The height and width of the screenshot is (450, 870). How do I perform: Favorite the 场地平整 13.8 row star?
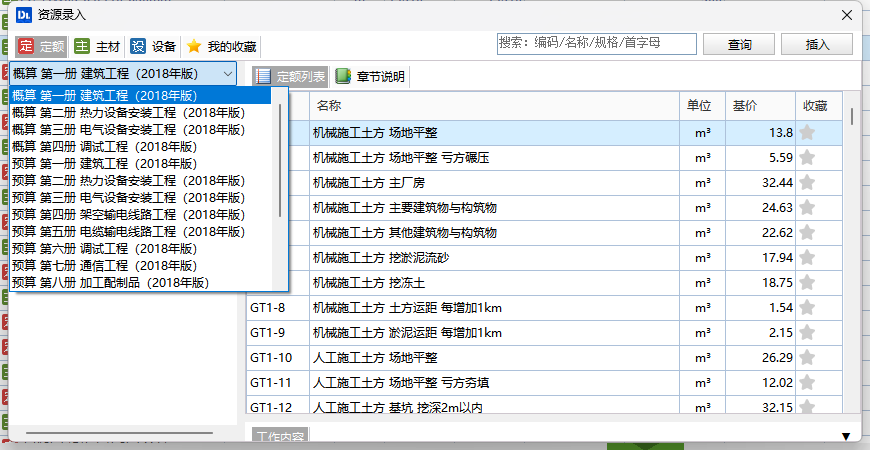[x=807, y=132]
